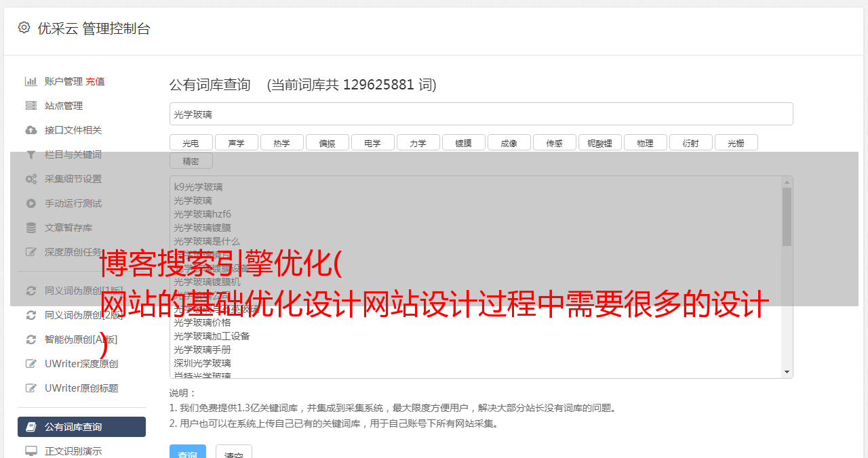This screenshot has height=458, width=868.
Task: Select the 成像 tag button
Action: 509,142
